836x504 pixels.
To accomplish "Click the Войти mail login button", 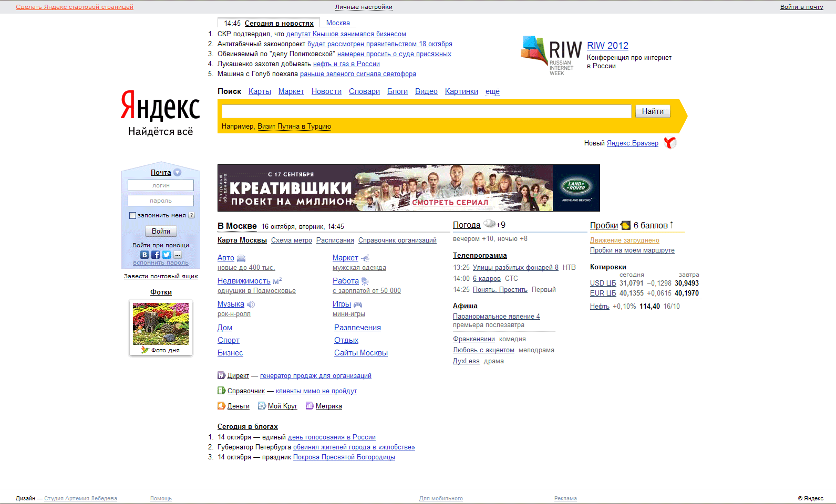I will (161, 231).
